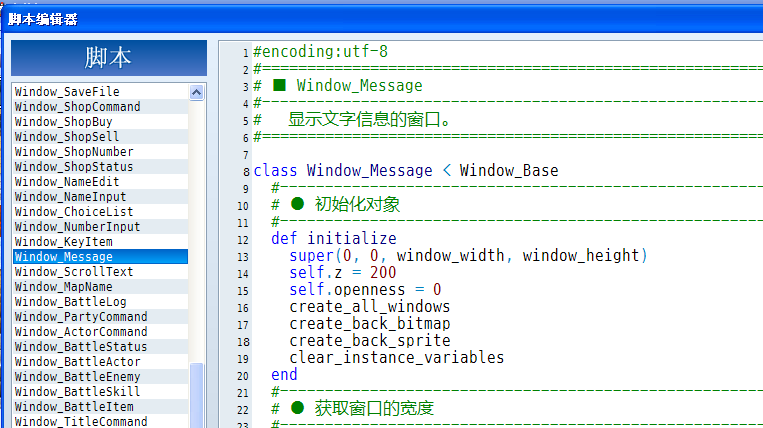
Task: Place cursor on def initialize line
Action: [334, 238]
